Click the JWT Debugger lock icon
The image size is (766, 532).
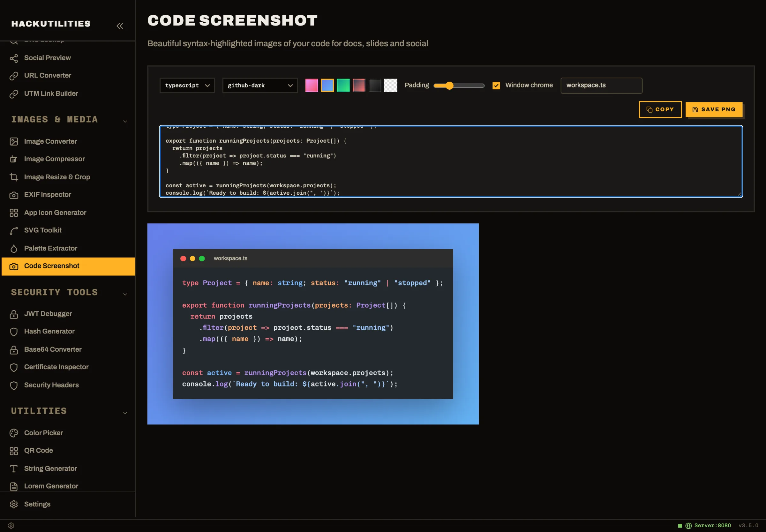tap(14, 314)
